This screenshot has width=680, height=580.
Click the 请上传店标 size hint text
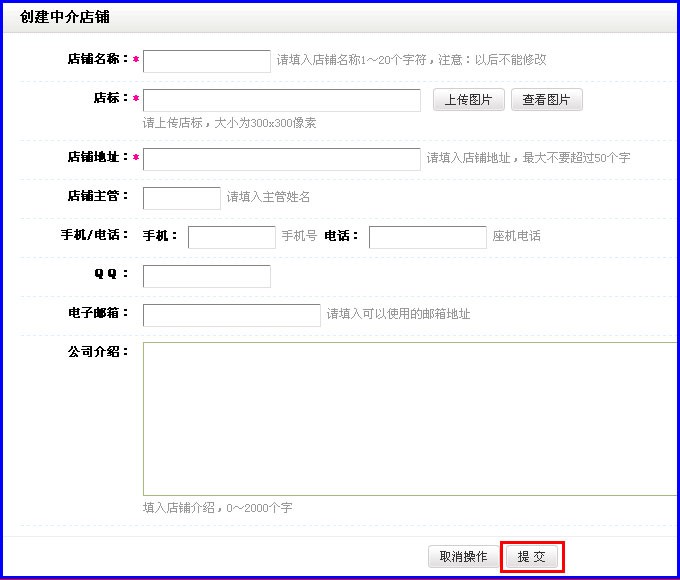(229, 123)
